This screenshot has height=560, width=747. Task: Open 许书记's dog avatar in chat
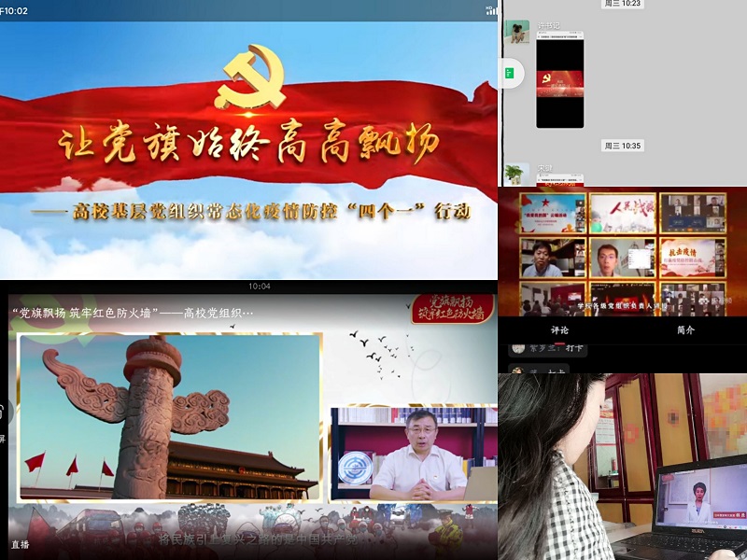click(x=517, y=32)
